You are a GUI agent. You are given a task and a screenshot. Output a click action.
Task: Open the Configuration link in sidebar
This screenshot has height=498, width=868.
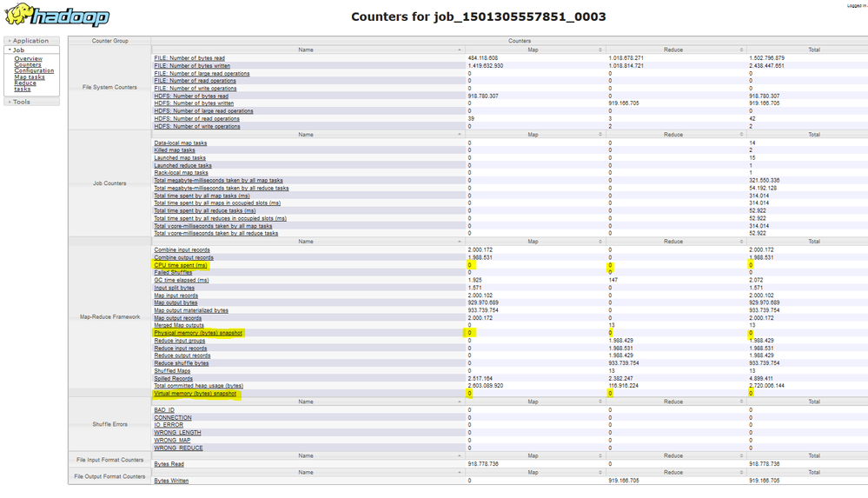pos(35,71)
